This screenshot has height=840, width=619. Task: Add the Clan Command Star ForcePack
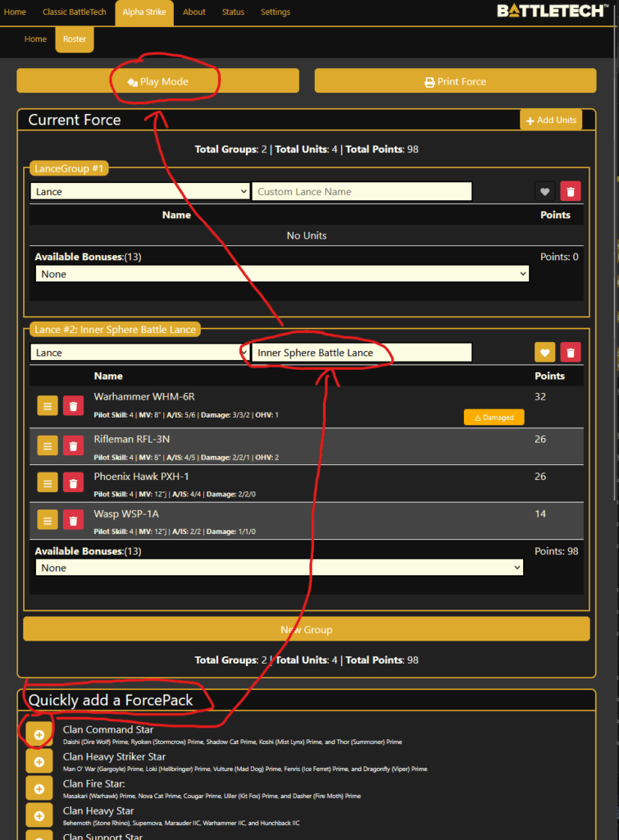coord(39,734)
